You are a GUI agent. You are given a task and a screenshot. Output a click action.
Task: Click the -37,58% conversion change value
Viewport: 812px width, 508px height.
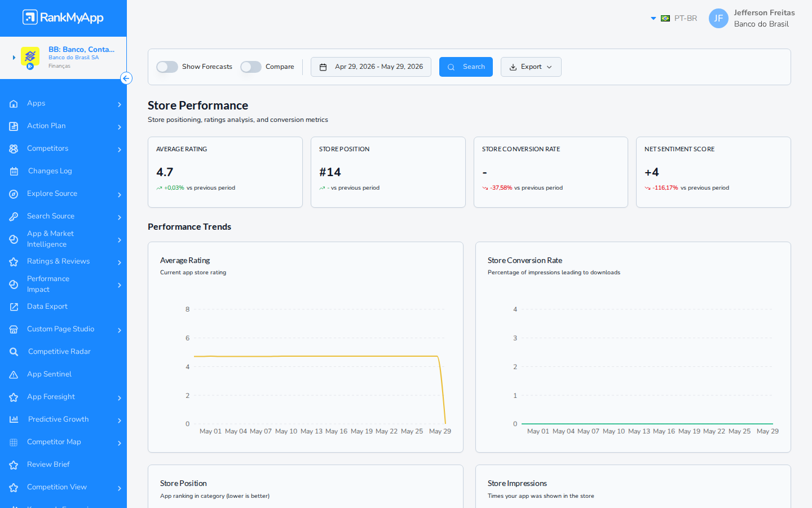501,188
